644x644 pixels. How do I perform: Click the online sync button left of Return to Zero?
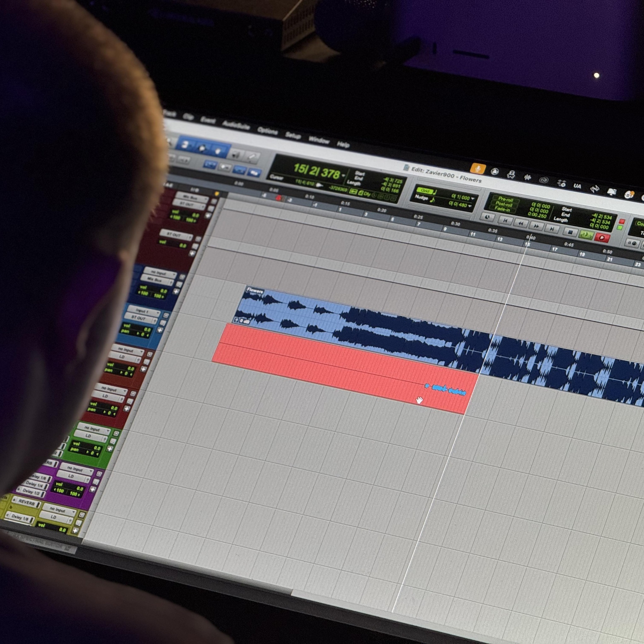pos(487,217)
